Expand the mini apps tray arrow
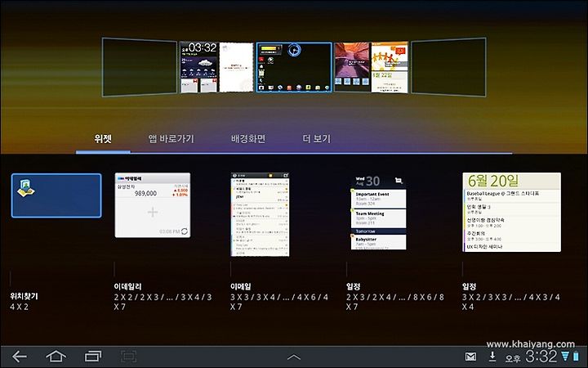The width and height of the screenshot is (588, 368). (294, 357)
